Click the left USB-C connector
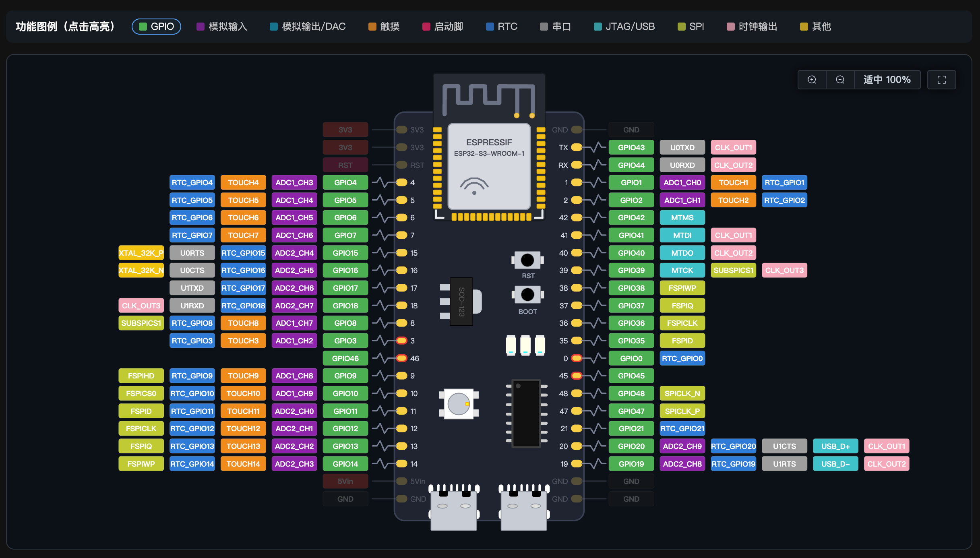 click(x=454, y=508)
